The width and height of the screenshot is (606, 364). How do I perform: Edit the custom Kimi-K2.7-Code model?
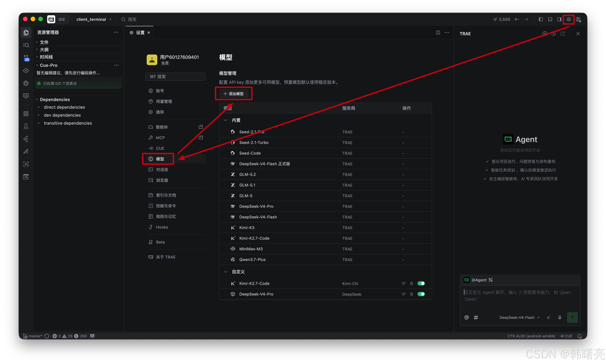pyautogui.click(x=403, y=283)
